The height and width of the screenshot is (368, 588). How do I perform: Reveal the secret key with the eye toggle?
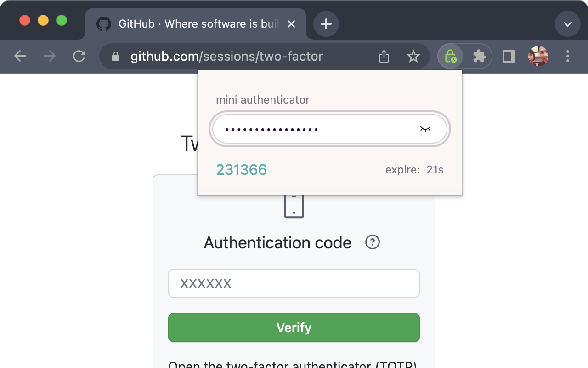426,129
